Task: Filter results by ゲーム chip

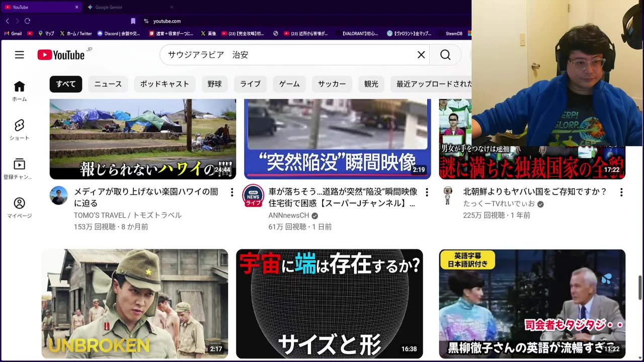Action: (289, 84)
